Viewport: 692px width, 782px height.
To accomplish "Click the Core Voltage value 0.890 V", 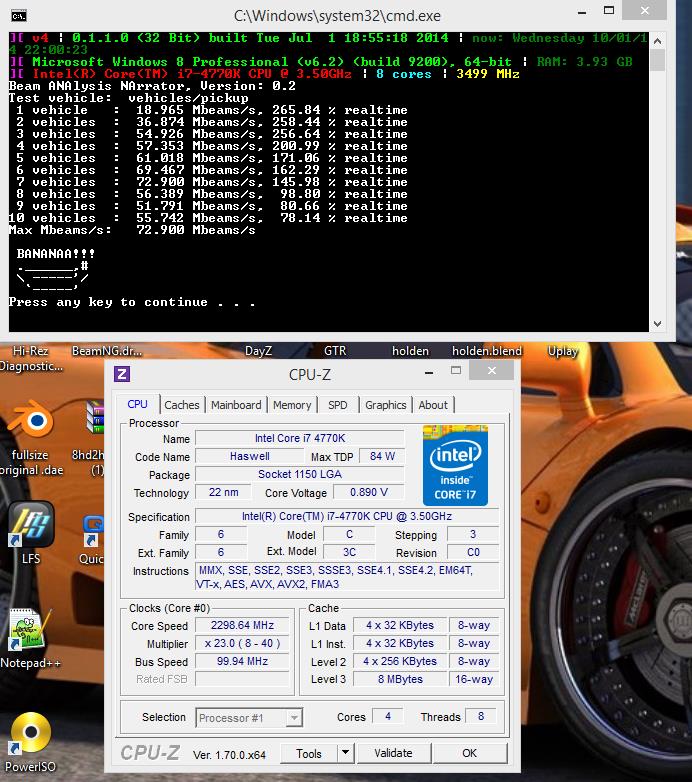I will (369, 492).
